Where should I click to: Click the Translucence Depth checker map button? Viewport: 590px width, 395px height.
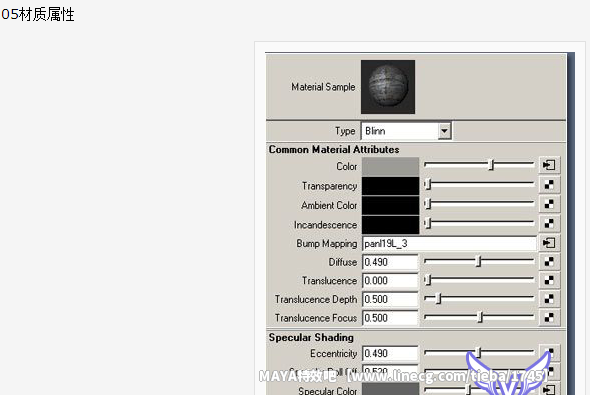tap(549, 299)
